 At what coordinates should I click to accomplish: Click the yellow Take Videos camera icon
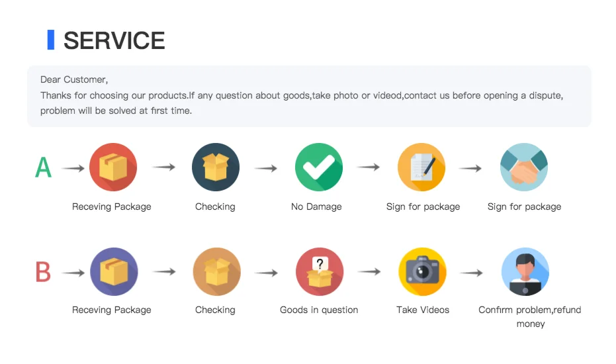[x=422, y=271]
